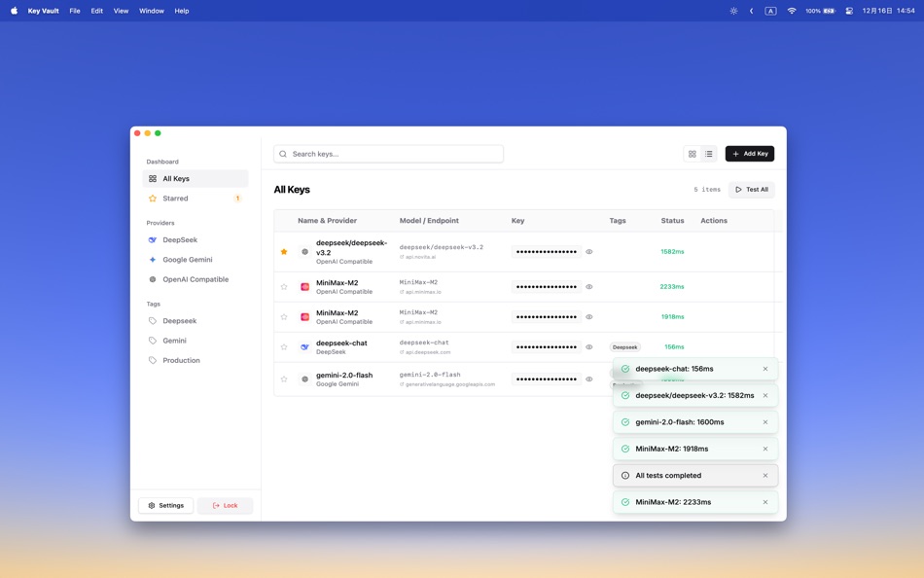Dismiss the deepseek/deepseek-v3.2: 1582ms notification
Screen dimensions: 924x578
(765, 395)
